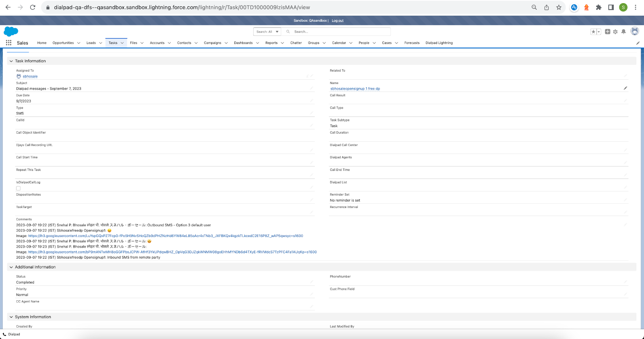
Task: Open the browser Extensions puzzle icon
Action: 599,7
